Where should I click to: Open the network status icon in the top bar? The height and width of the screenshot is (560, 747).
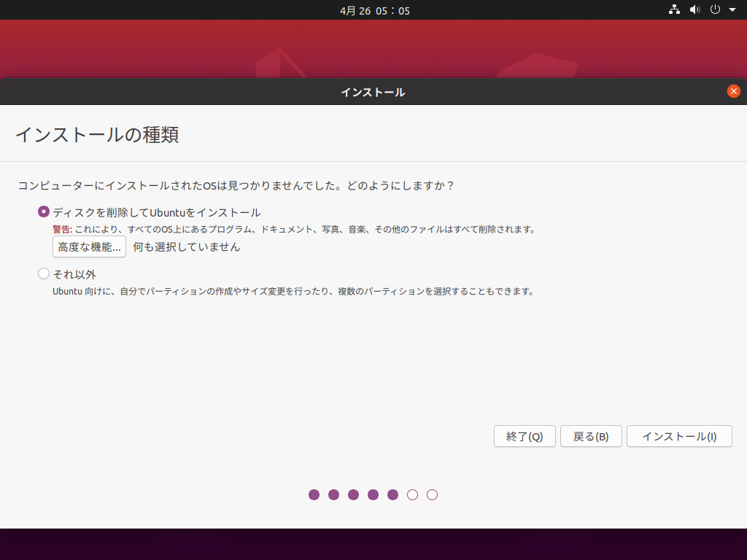click(674, 9)
